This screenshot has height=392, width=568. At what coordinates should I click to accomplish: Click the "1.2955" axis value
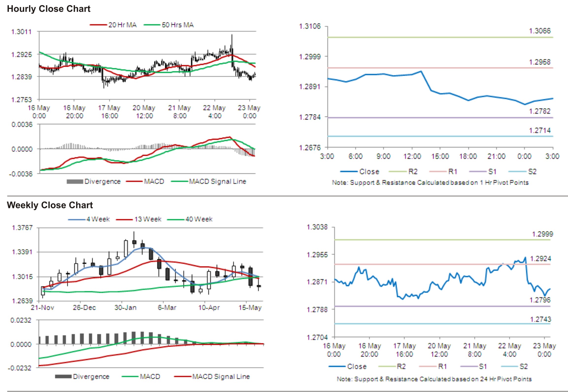(x=317, y=255)
